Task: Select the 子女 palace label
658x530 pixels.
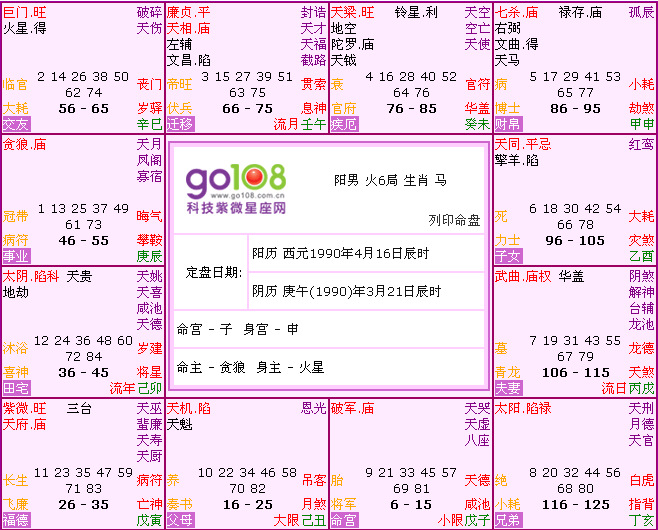Action: click(508, 256)
